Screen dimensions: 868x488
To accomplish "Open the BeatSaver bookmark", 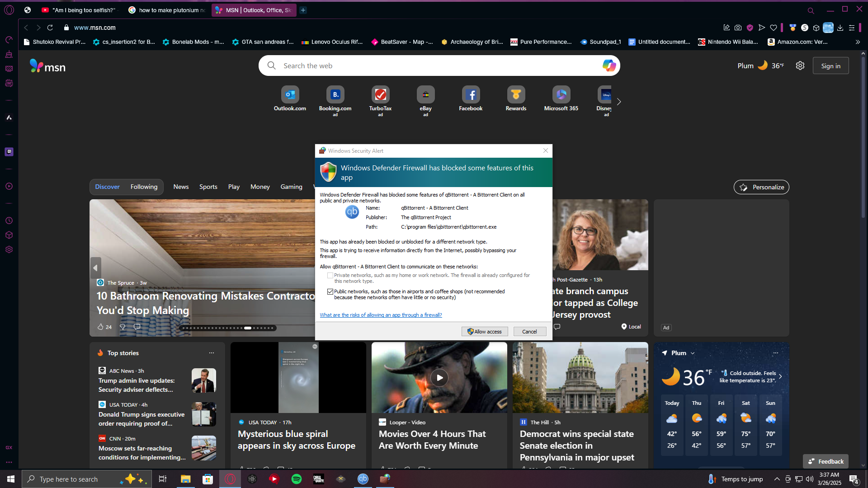I will coord(402,42).
